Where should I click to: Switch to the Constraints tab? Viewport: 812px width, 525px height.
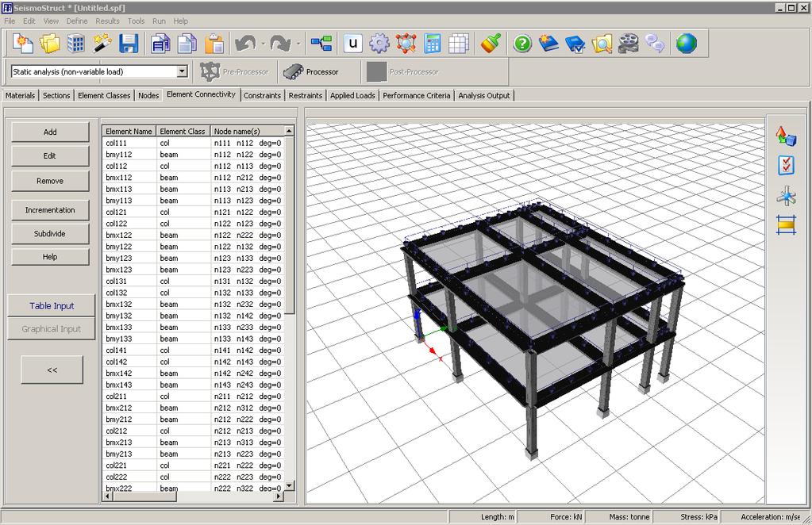tap(262, 95)
